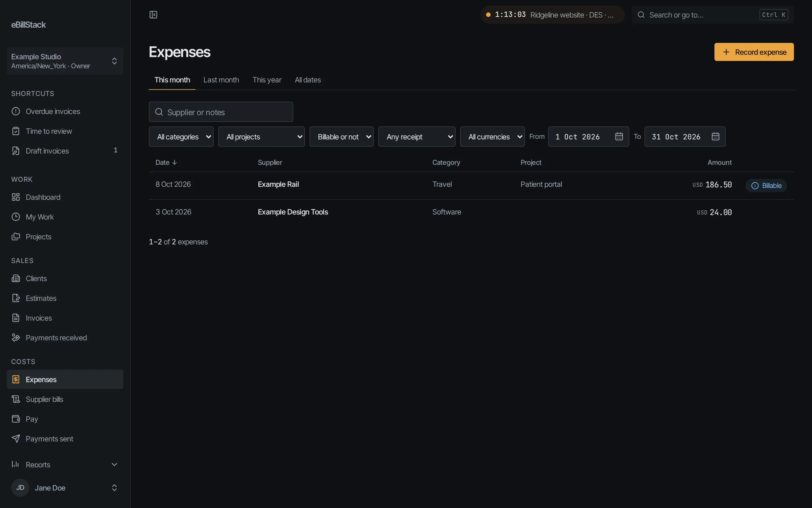Screen dimensions: 812x508
Task: Open Overdue invoices shortcut
Action: [x=65, y=111]
